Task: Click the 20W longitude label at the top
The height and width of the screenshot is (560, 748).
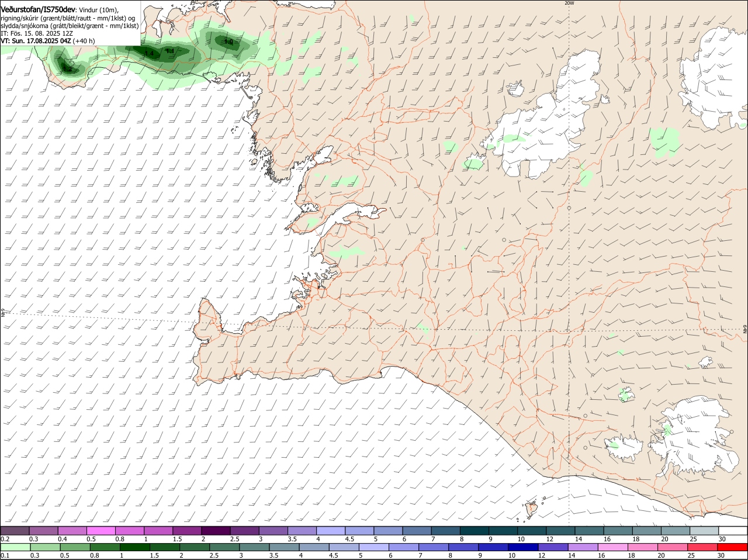Action: (x=569, y=3)
